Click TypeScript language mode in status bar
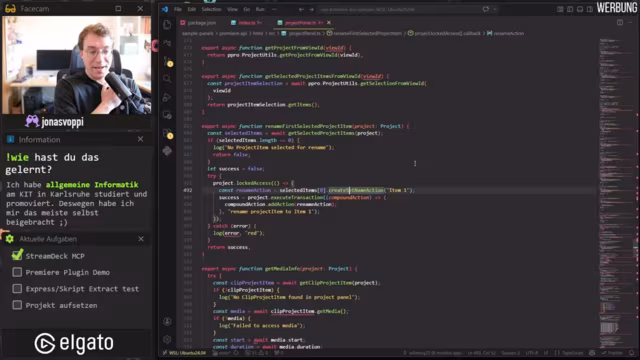Viewport: 640px width, 360px height. tap(569, 353)
